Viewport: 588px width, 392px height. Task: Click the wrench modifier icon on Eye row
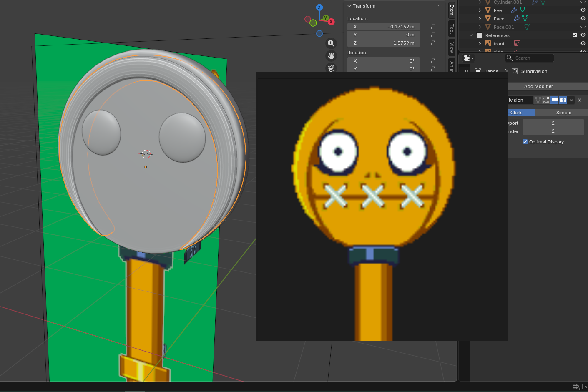[x=514, y=10]
